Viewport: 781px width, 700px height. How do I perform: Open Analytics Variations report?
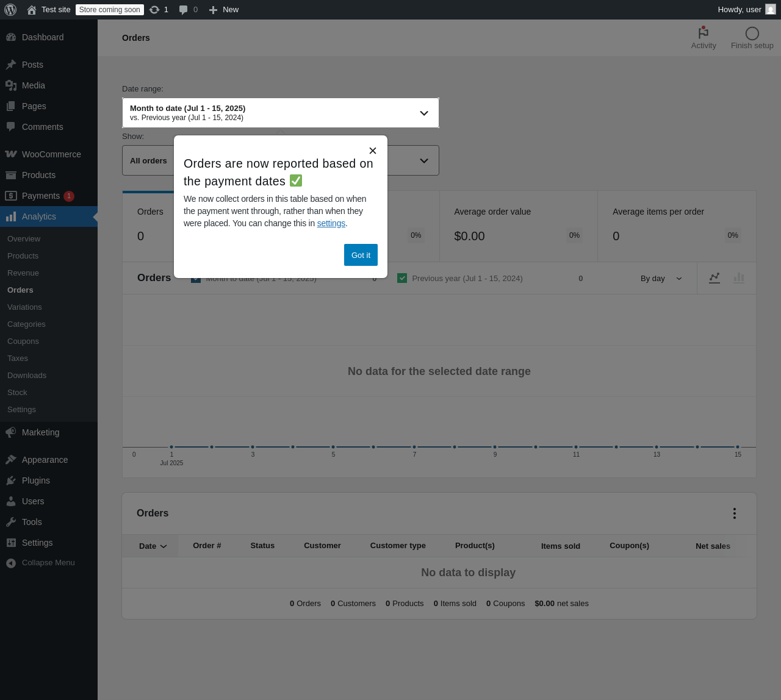(24, 307)
